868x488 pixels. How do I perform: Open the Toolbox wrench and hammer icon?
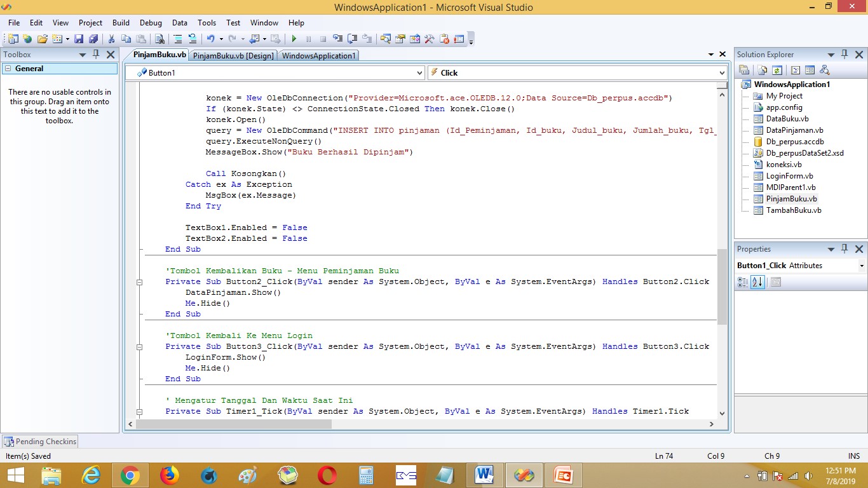pyautogui.click(x=430, y=39)
